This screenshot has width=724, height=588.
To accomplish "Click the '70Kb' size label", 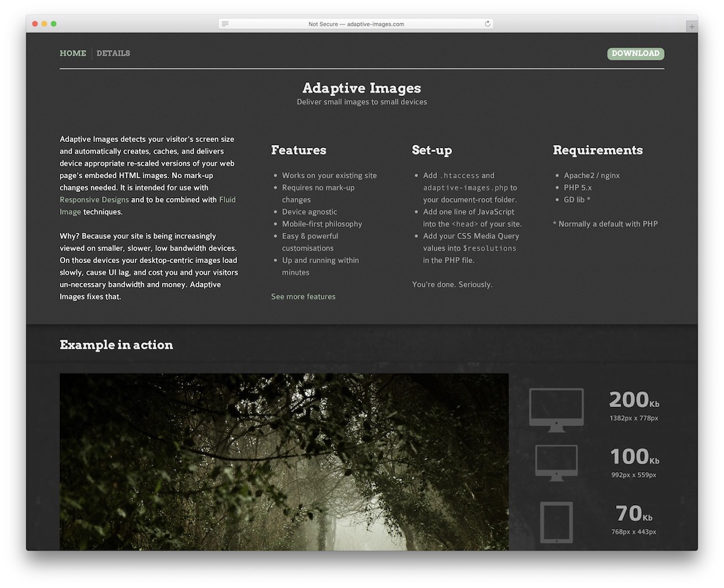I will pos(633,513).
